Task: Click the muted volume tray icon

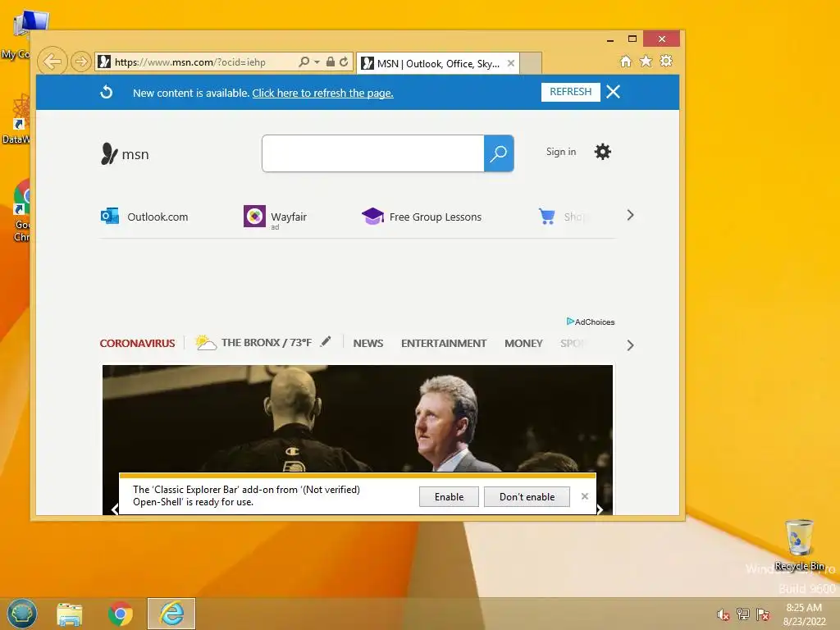Action: point(724,614)
